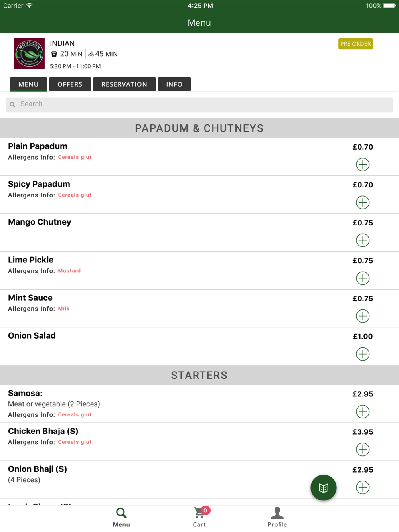
Task: Add Onion Bhaji (S) to cart
Action: point(363,487)
